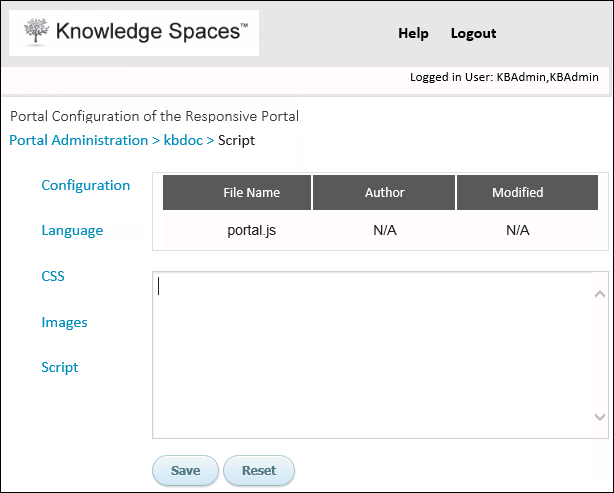
Task: Log out using the Logout link
Action: pos(473,33)
